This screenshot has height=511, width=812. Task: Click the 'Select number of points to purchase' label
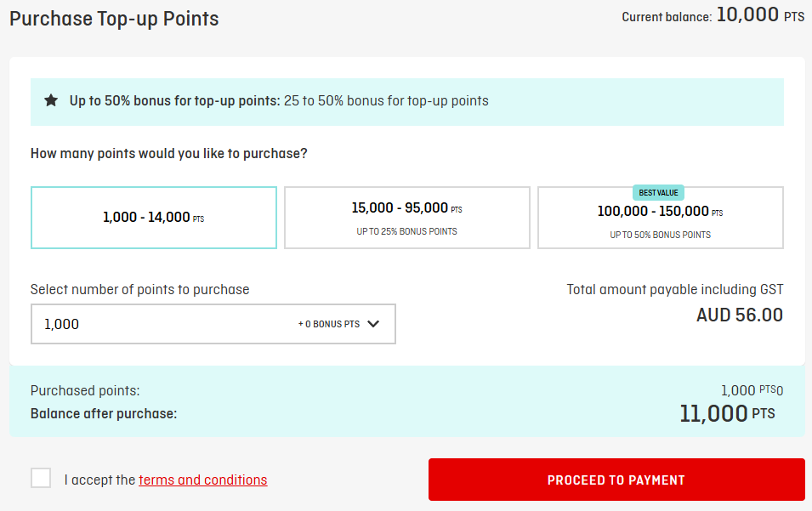click(x=139, y=289)
